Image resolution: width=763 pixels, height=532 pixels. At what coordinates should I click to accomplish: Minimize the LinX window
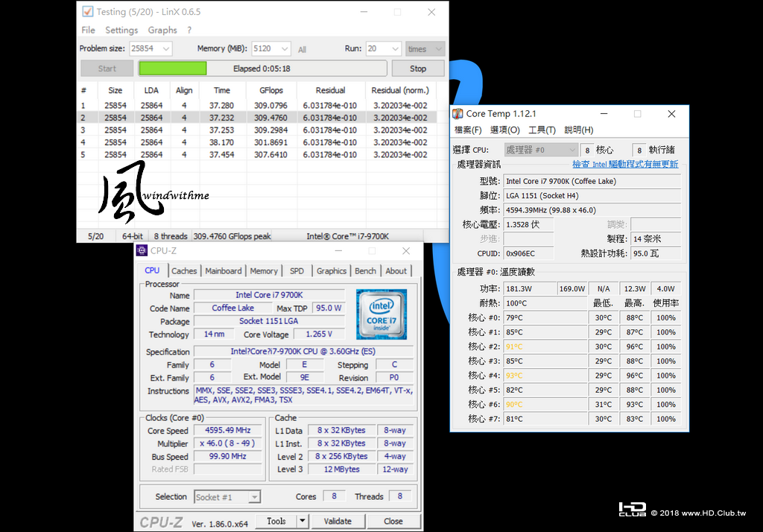coord(364,12)
